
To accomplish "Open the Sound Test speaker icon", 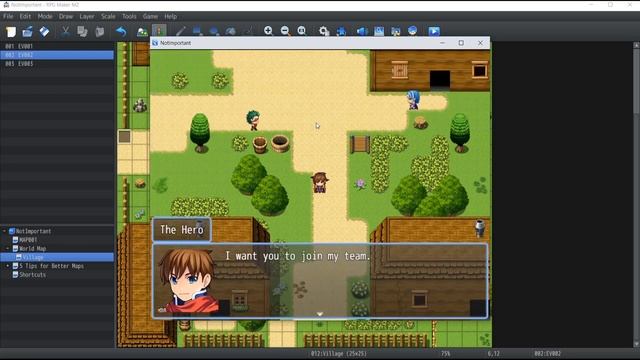I will point(362,31).
